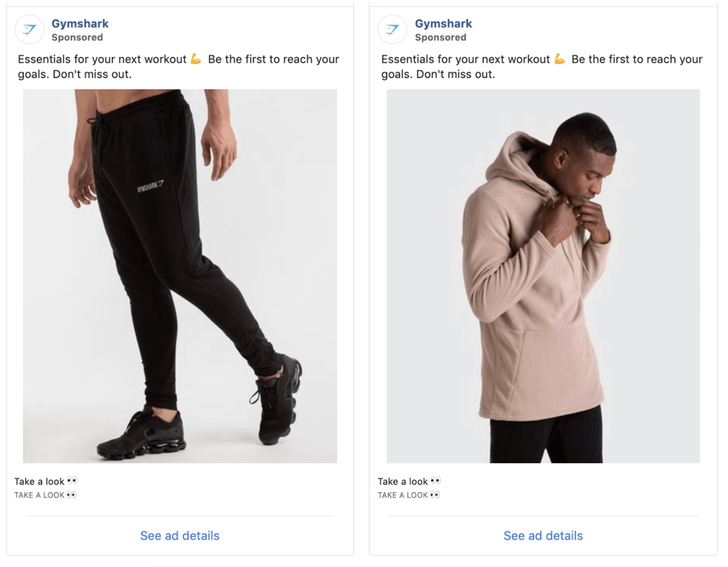
Task: Click the "Essentials for your next workout" text on the hoodie ad
Action: pyautogui.click(x=465, y=59)
